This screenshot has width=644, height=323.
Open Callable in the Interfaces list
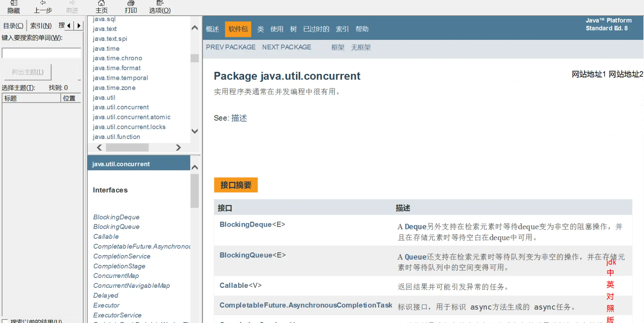tap(106, 236)
